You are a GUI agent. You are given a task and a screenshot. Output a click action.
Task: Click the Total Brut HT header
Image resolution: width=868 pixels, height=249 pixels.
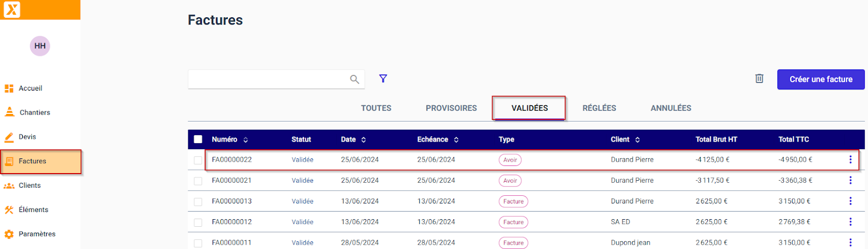(x=716, y=139)
